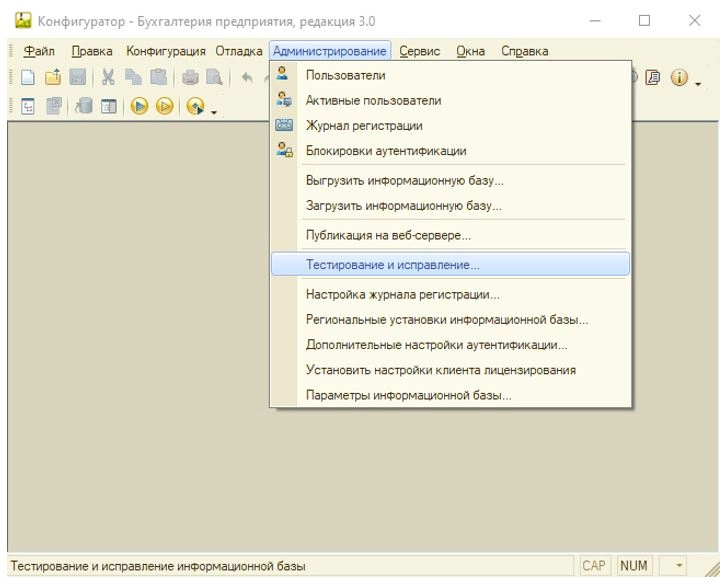Viewport: 727px width, 582px height.
Task: Collapse the Администрирование menu
Action: (x=330, y=51)
